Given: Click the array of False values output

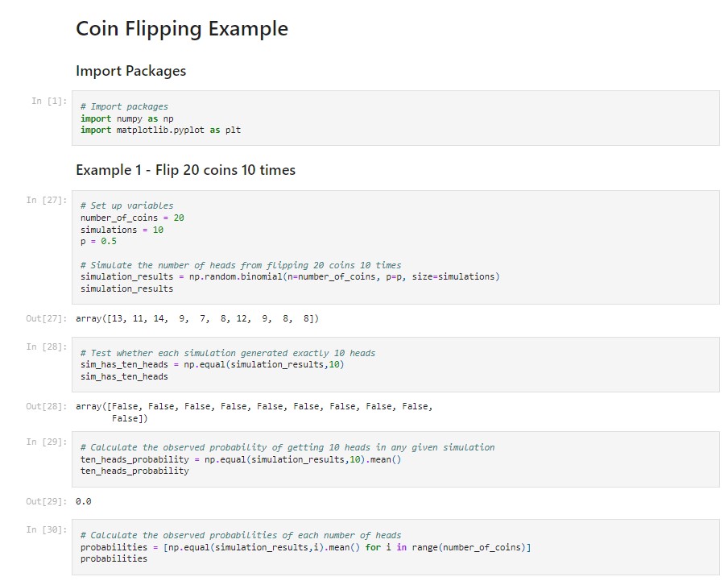Looking at the screenshot, I should pyautogui.click(x=254, y=407).
